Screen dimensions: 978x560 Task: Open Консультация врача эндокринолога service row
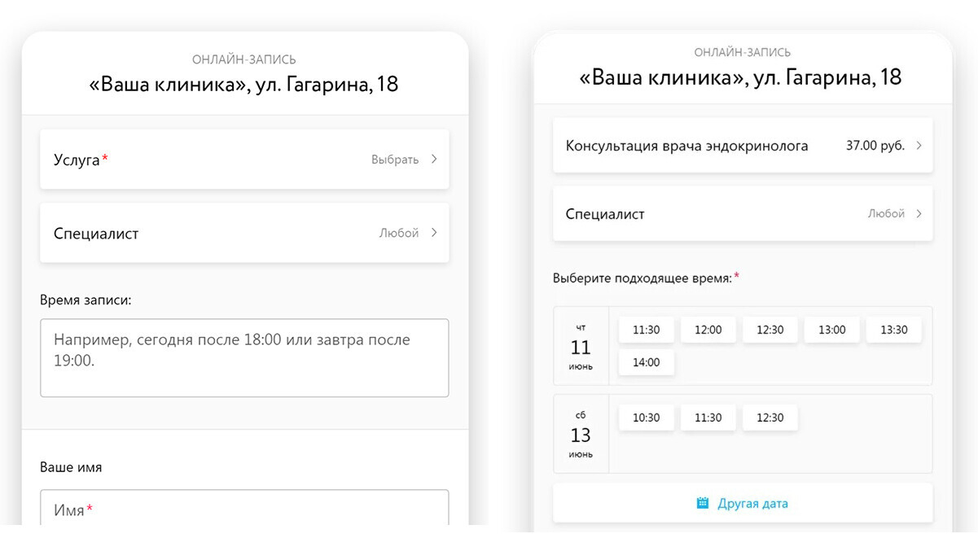(x=743, y=146)
